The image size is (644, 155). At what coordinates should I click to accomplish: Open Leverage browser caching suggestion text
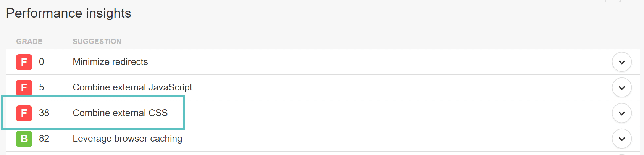[x=127, y=139]
